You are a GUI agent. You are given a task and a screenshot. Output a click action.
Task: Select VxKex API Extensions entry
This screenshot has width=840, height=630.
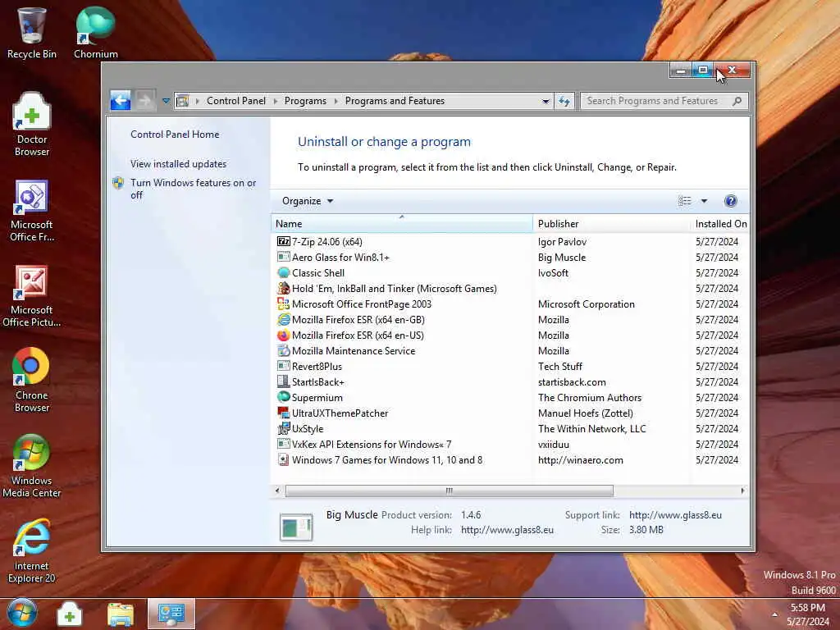click(510, 444)
